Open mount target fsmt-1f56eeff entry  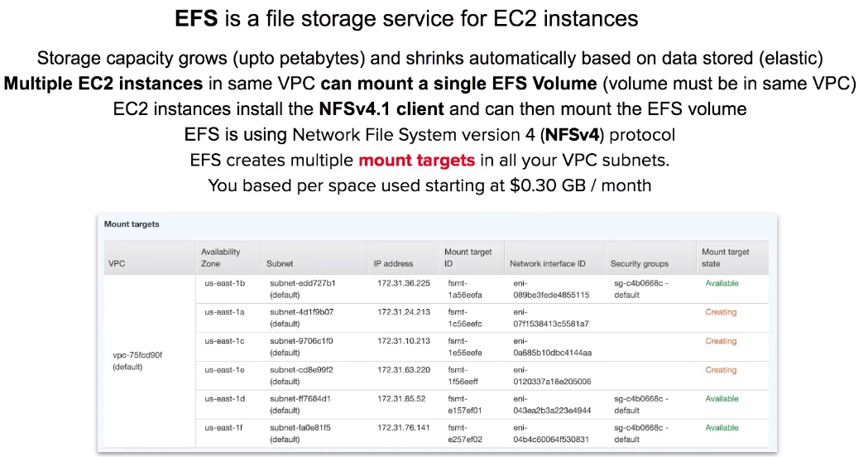(463, 376)
